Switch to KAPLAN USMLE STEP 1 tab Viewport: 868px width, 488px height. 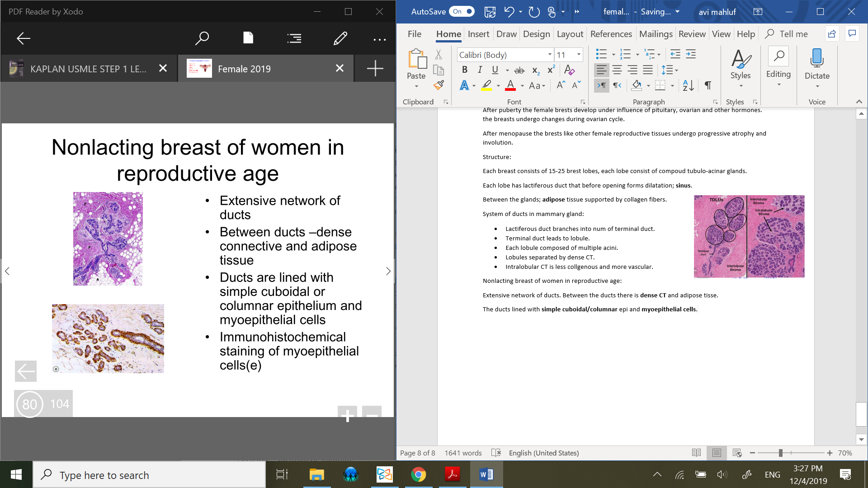[x=88, y=69]
